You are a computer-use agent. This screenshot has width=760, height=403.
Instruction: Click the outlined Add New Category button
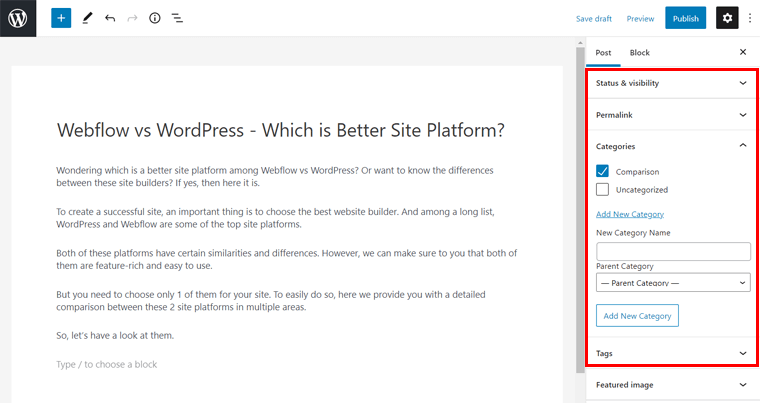[x=637, y=316]
